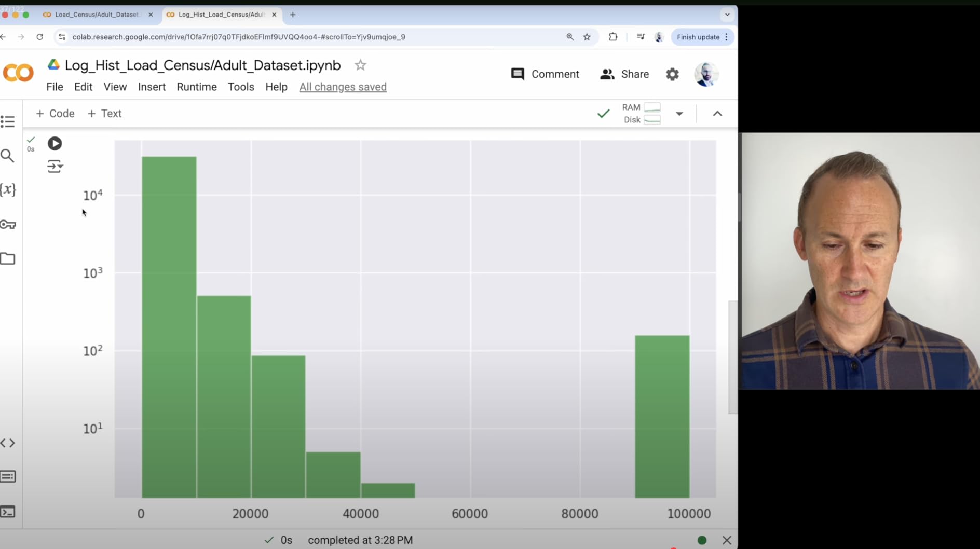
Task: Collapse the header with the up chevron
Action: click(x=717, y=114)
